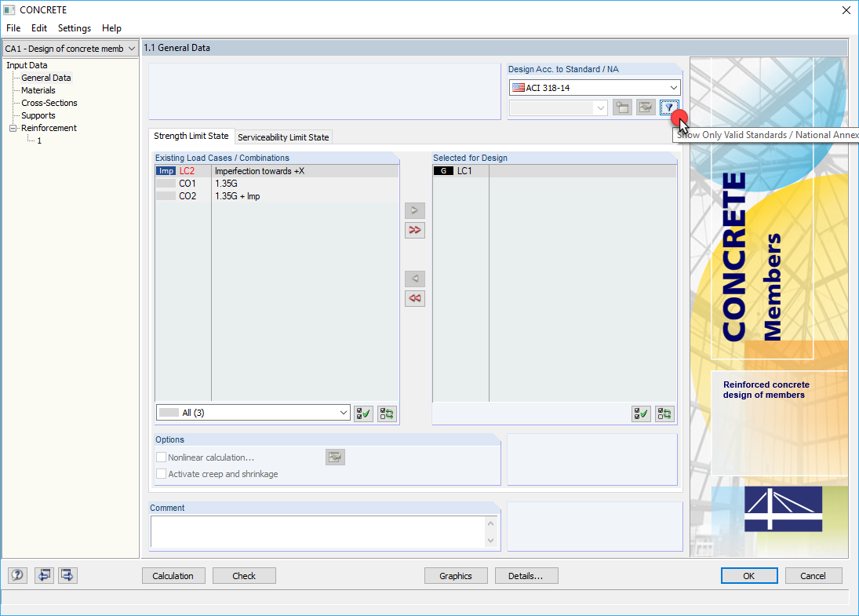Activate creep and shrinkage
The height and width of the screenshot is (616, 859).
[x=161, y=473]
